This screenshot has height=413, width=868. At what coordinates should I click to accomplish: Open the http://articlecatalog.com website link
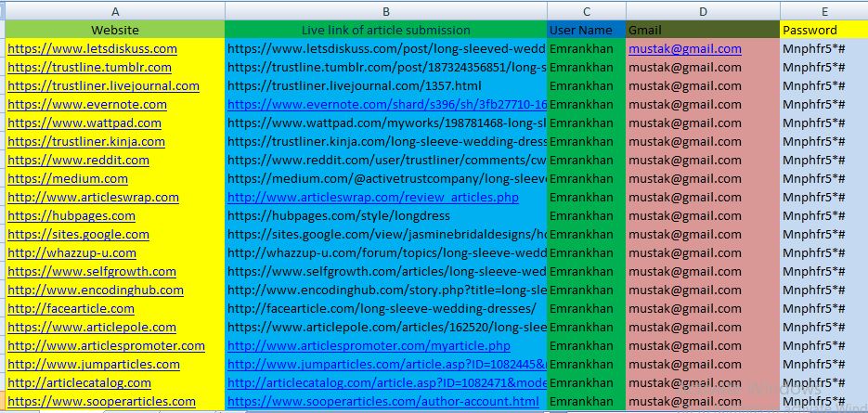[x=79, y=383]
